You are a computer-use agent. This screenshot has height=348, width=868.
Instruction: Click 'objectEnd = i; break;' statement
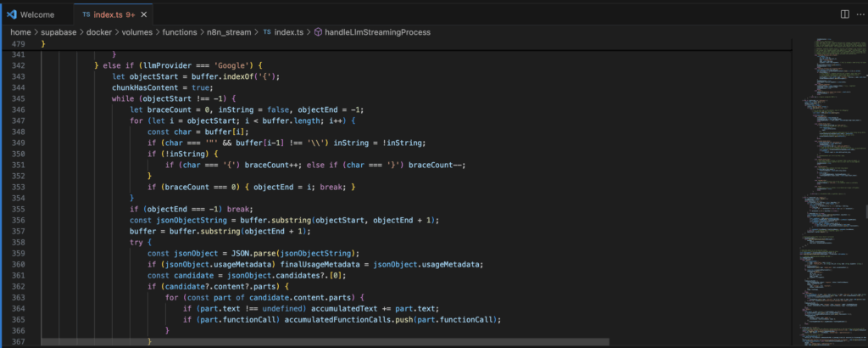[299, 187]
